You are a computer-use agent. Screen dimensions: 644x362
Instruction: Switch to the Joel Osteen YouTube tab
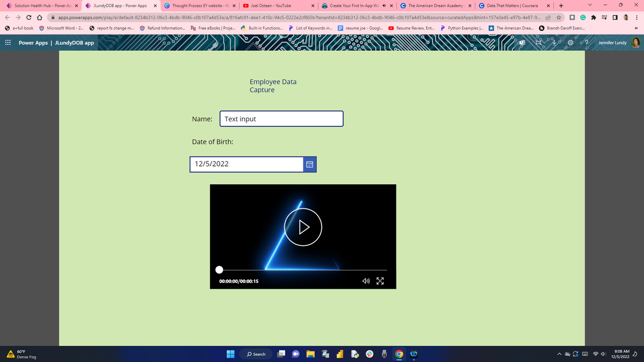click(x=271, y=6)
